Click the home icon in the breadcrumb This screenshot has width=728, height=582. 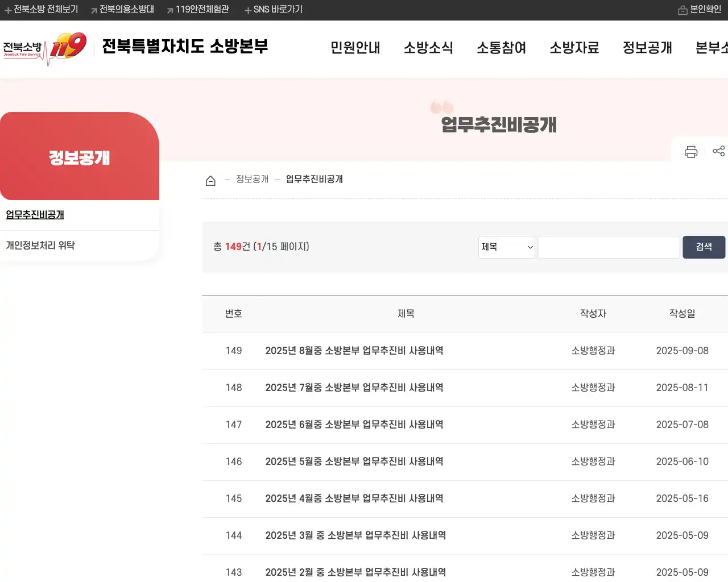pos(210,179)
